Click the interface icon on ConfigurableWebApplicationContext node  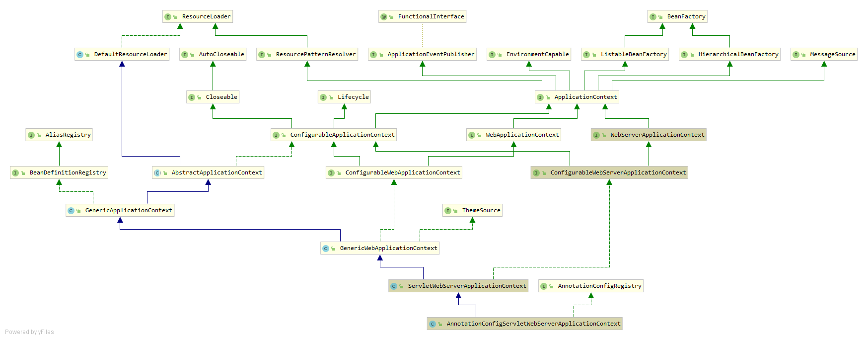click(x=331, y=173)
